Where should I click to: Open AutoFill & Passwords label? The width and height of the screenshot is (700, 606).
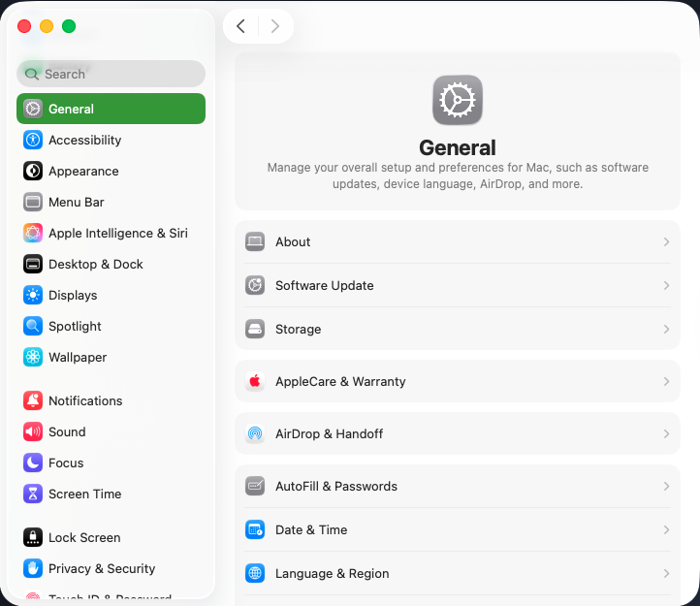[336, 486]
